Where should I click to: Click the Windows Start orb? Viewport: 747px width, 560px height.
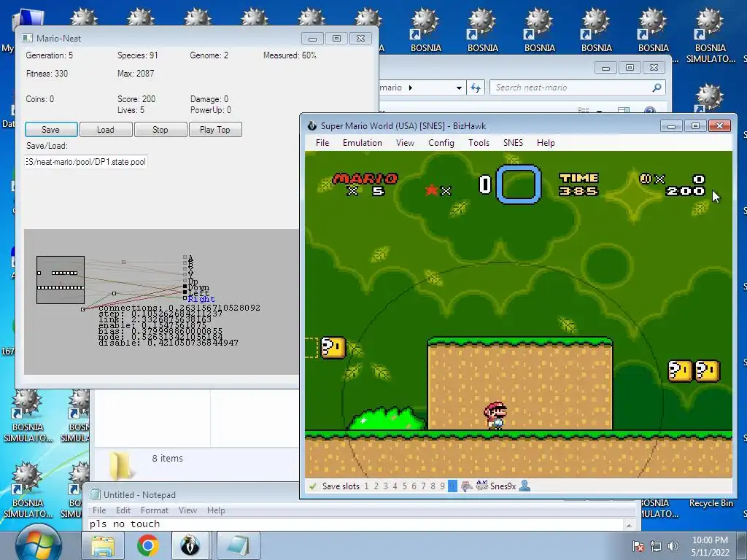pos(38,545)
